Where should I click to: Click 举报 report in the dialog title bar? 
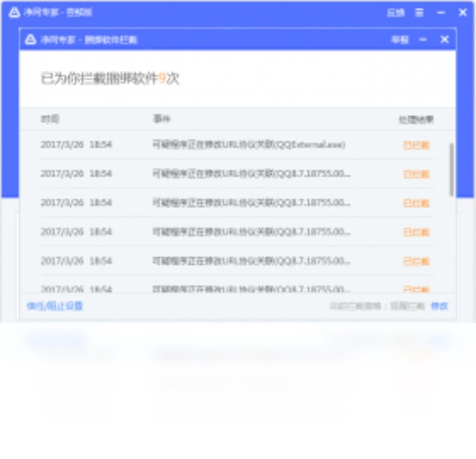pos(400,40)
